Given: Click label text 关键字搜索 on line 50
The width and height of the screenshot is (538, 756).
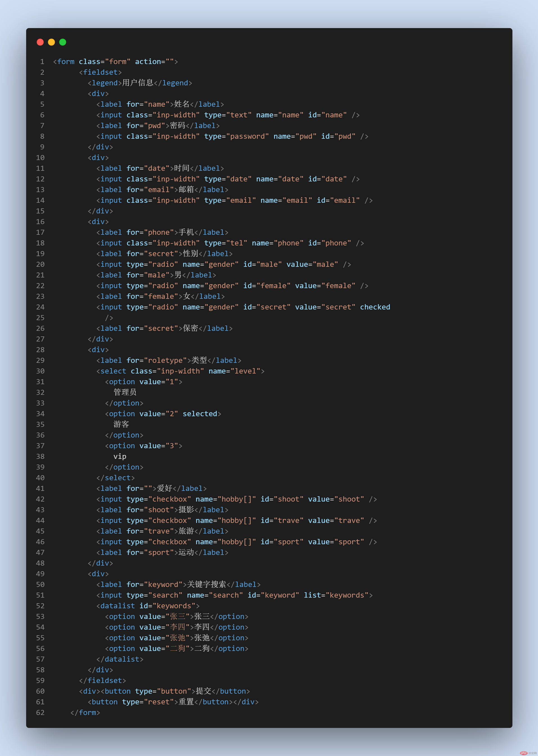Looking at the screenshot, I should point(206,584).
